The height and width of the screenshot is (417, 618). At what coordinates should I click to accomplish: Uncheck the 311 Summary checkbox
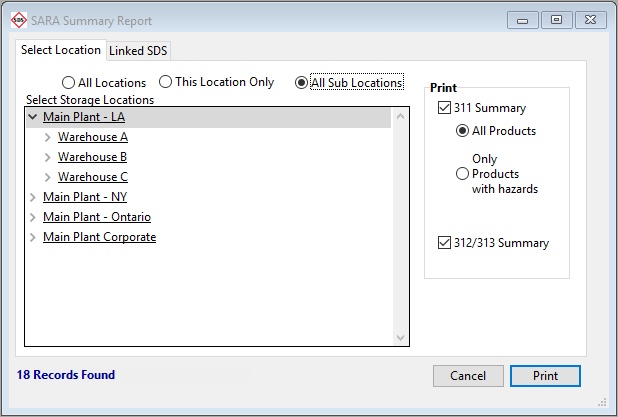click(x=444, y=108)
